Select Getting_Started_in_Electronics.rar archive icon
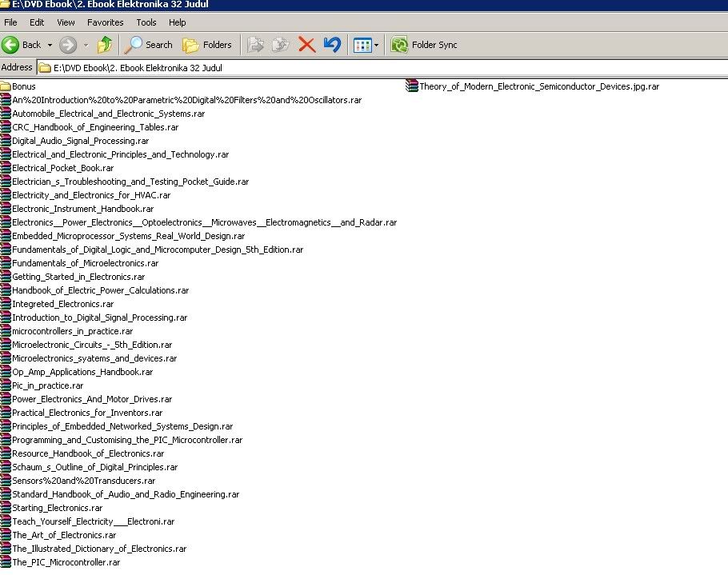Viewport: 728px width, 575px height. [x=6, y=277]
